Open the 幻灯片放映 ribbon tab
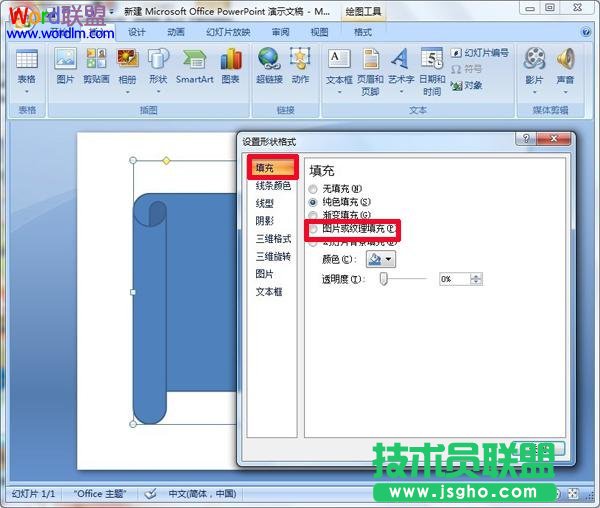The width and height of the screenshot is (600, 508). tap(228, 32)
